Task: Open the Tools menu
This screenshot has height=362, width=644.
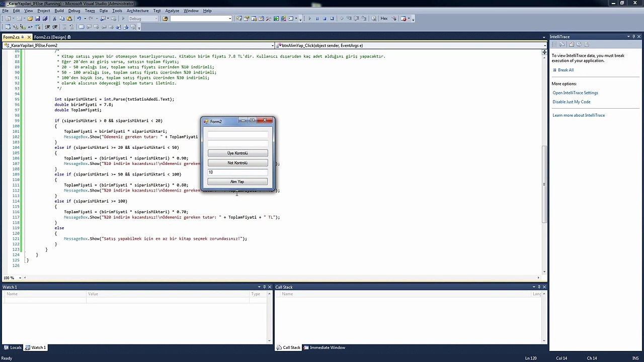Action: click(117, 11)
